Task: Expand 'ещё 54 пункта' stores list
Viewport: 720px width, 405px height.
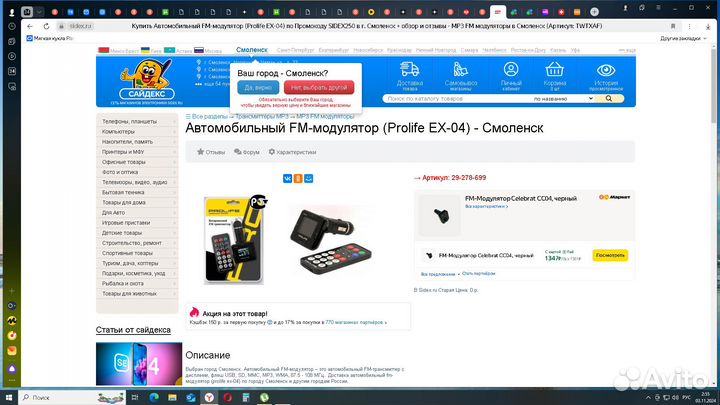Action: point(213,84)
